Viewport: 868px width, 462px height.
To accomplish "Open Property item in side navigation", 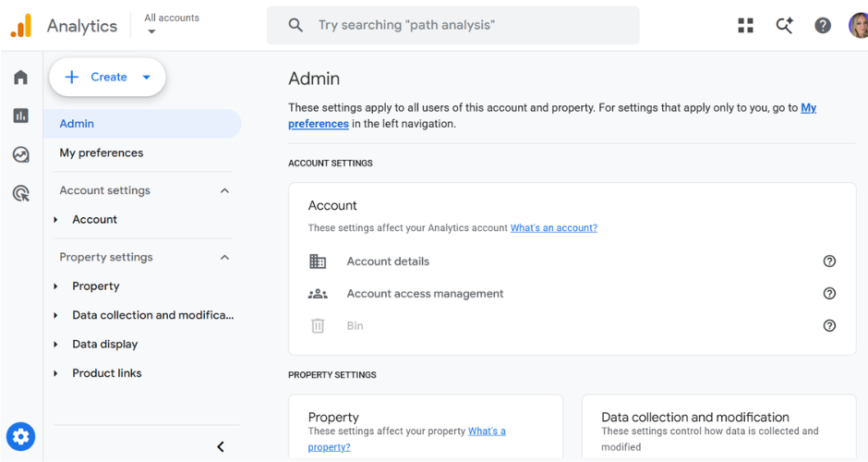I will click(x=96, y=286).
